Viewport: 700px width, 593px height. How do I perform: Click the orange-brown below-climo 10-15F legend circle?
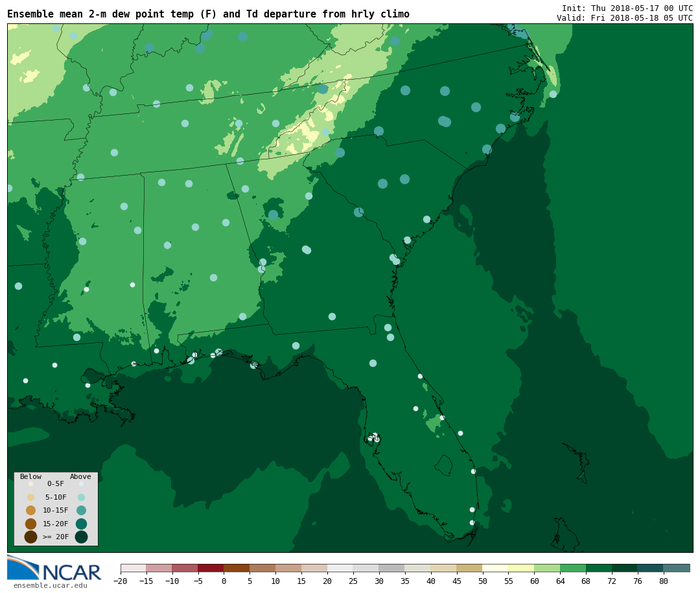point(31,511)
